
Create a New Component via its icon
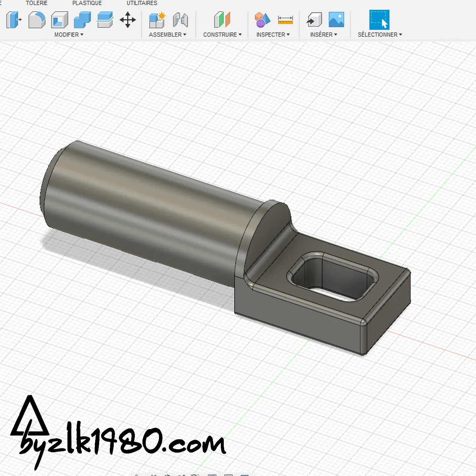pos(157,20)
